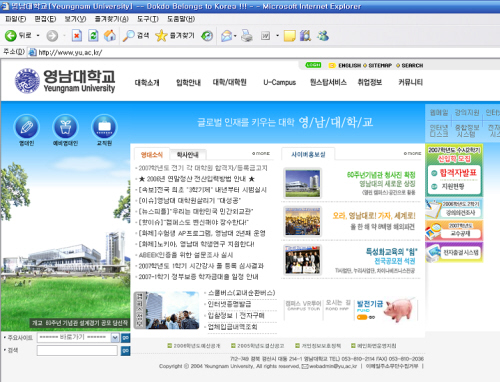Print the page with printer icon
Screen dimensions: 500x382
coord(247,36)
